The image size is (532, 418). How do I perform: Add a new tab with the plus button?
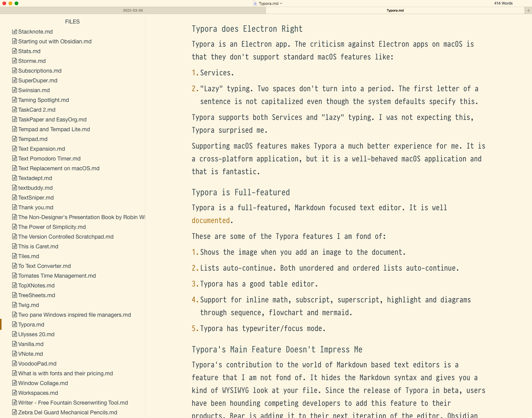click(528, 10)
